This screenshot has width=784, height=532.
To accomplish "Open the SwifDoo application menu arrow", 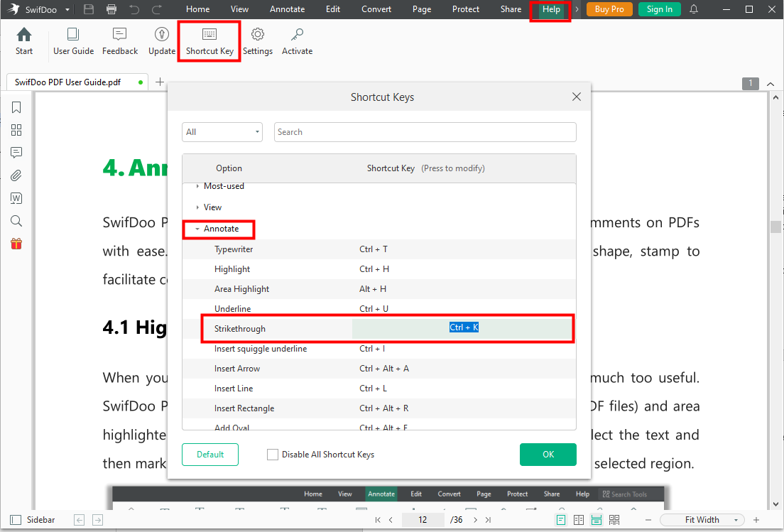I will click(x=67, y=9).
